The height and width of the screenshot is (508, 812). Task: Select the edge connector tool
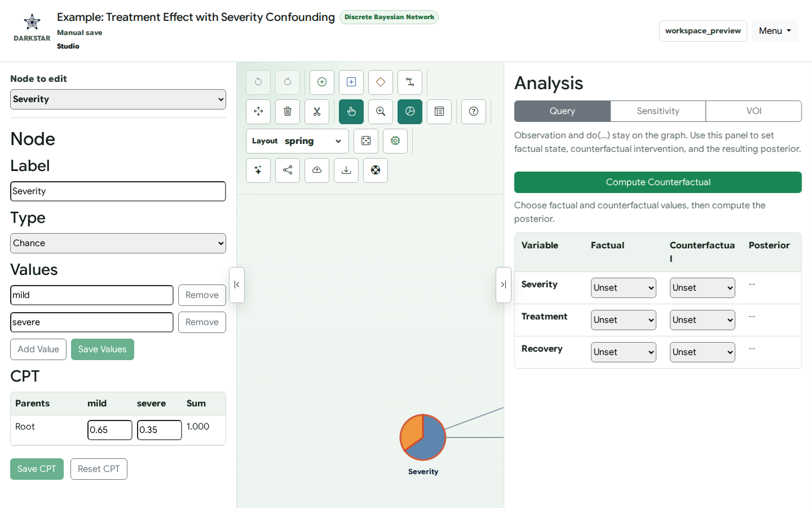point(410,82)
